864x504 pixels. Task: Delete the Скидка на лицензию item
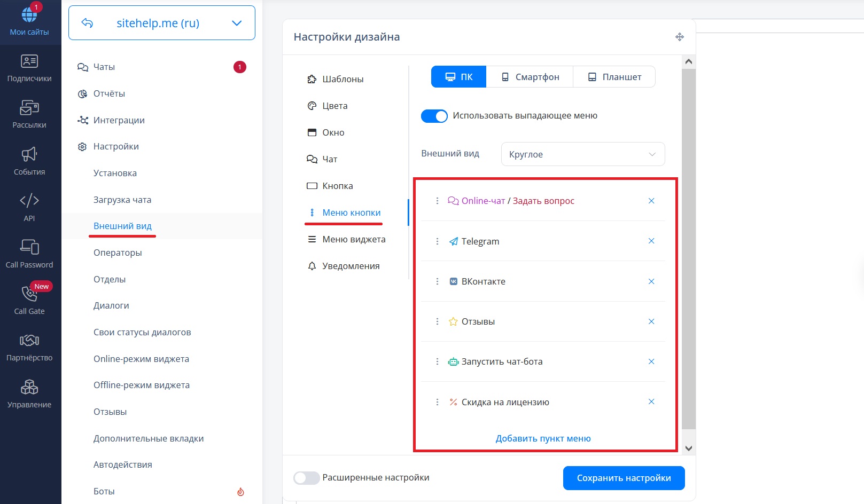point(651,401)
